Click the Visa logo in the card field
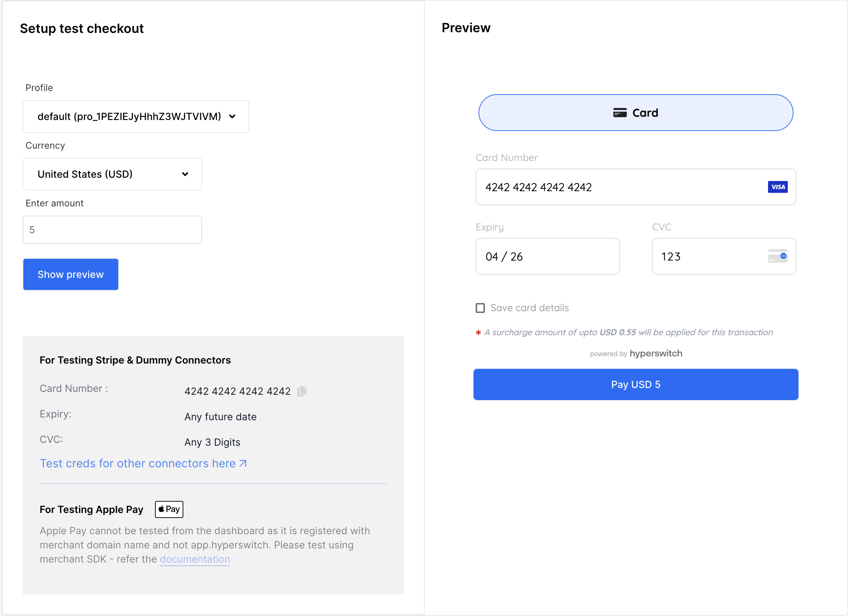Screen dimensions: 848x616 click(778, 187)
